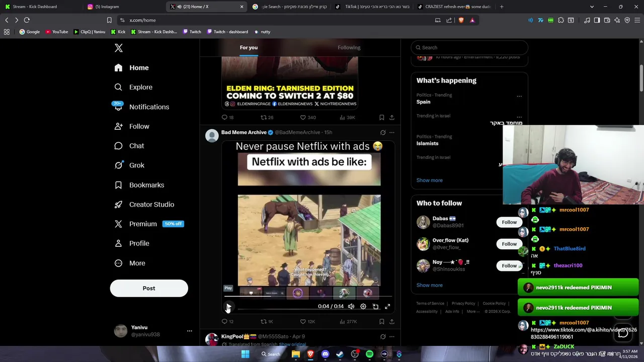Open the Islamists trending topic
The image size is (644, 362).
[427, 143]
